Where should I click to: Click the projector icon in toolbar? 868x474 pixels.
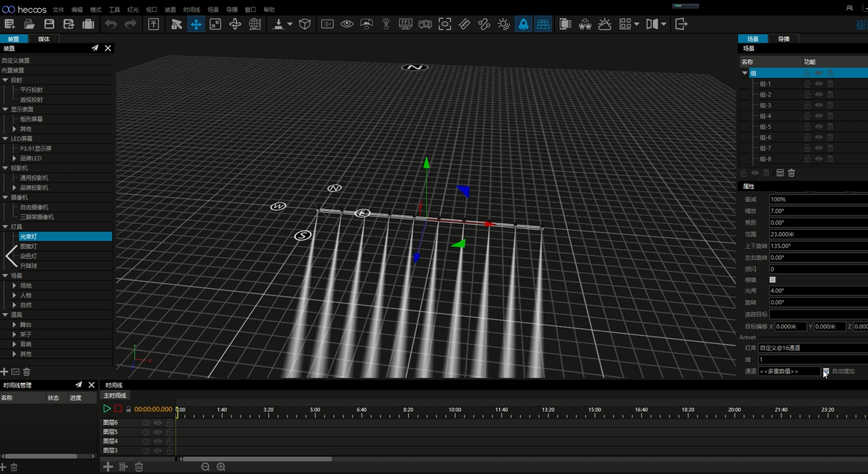(425, 24)
